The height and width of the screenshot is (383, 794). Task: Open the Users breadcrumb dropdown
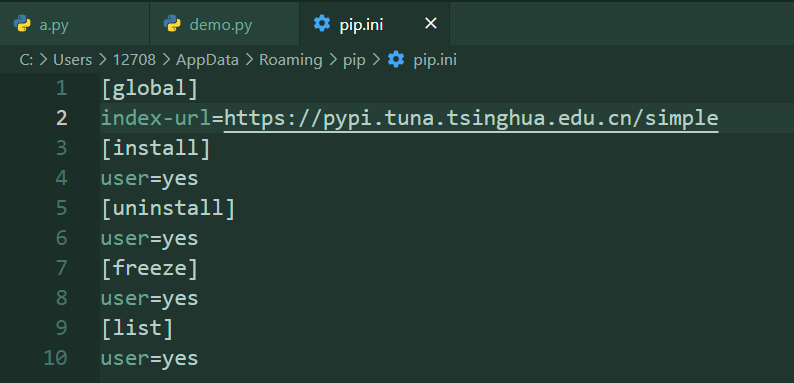pos(72,60)
